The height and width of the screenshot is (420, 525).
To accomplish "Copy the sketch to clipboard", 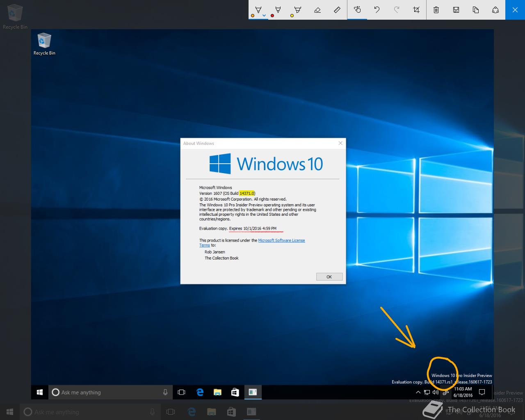I will (x=476, y=10).
